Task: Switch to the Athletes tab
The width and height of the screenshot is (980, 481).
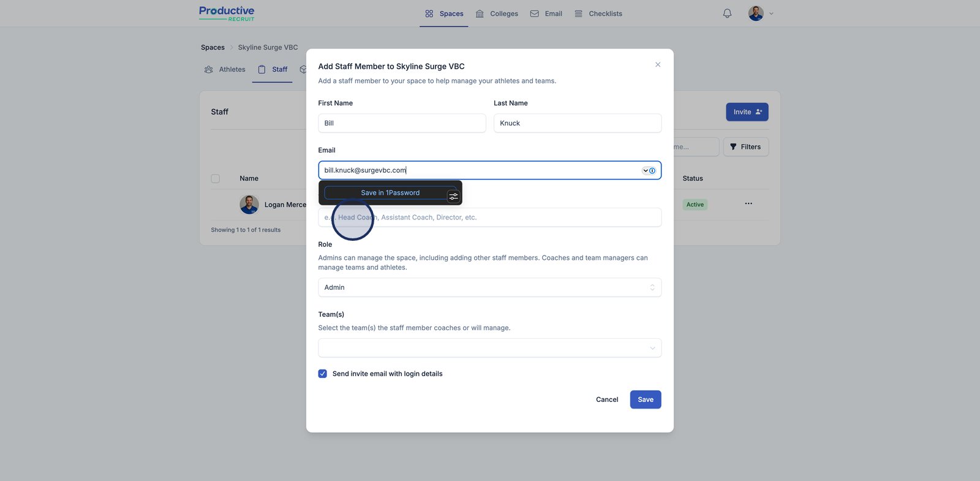Action: pos(225,70)
